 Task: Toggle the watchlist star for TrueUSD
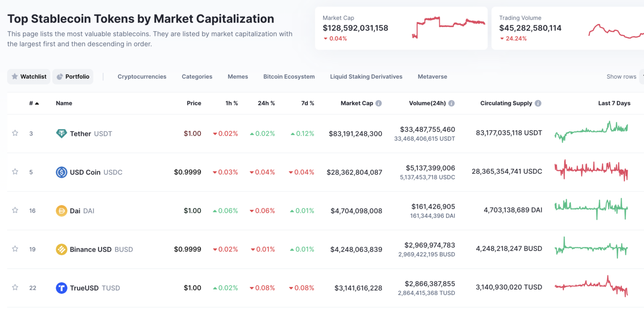pos(15,288)
